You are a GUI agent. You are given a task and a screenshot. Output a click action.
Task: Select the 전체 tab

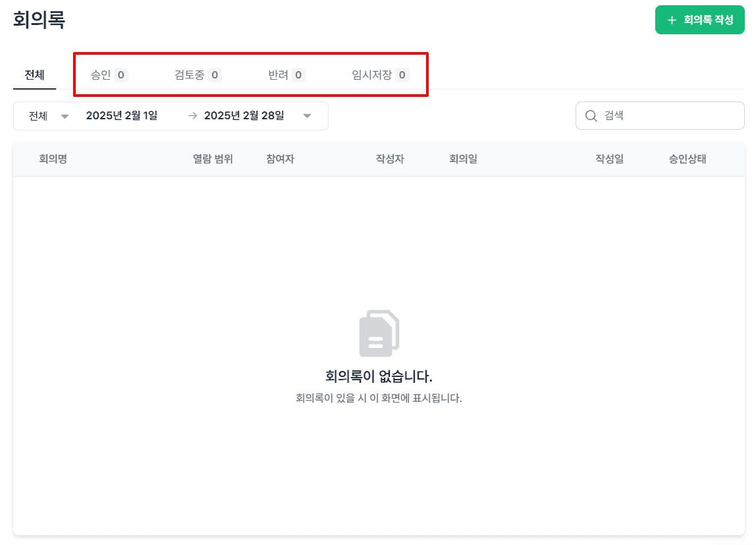35,74
